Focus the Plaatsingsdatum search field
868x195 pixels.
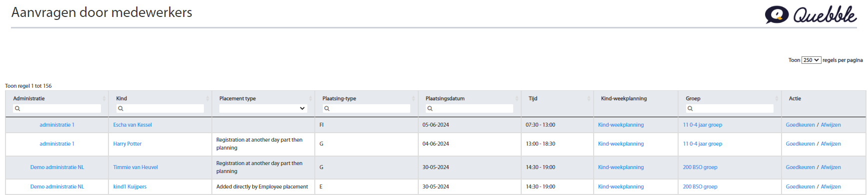pyautogui.click(x=469, y=108)
